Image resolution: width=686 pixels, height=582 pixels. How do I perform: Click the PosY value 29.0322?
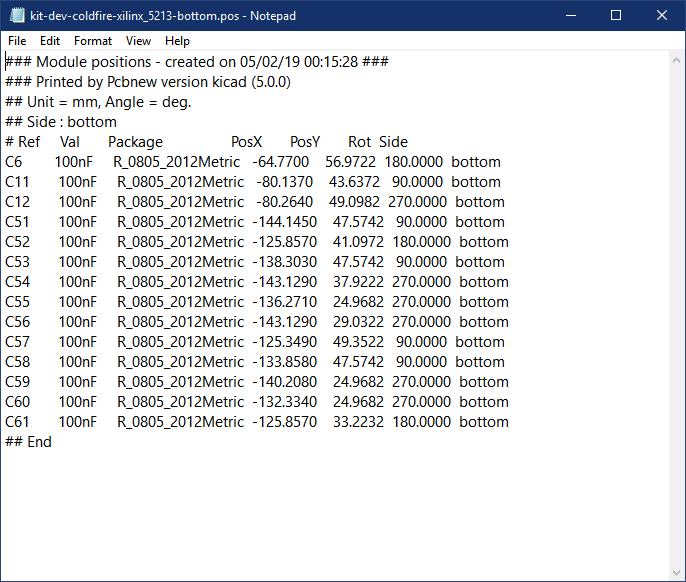click(x=358, y=322)
